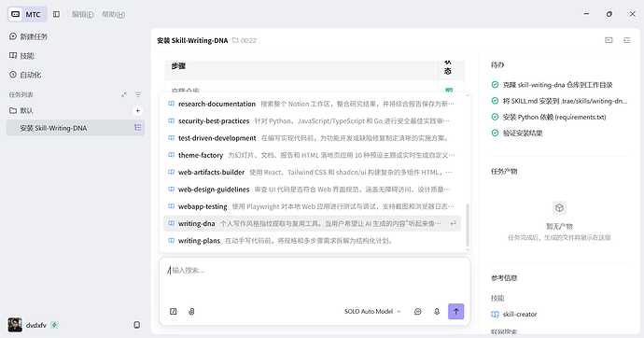This screenshot has height=338, width=644.
Task: Collapse the task list using the arrows icon
Action: [123, 95]
